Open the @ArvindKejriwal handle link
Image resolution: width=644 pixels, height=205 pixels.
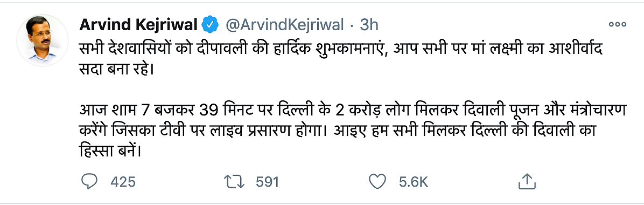tap(285, 25)
